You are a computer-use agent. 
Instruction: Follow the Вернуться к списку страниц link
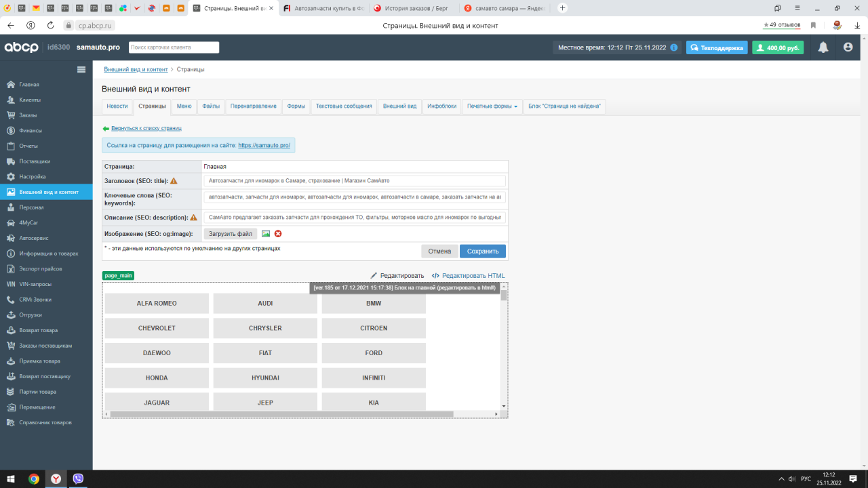146,128
